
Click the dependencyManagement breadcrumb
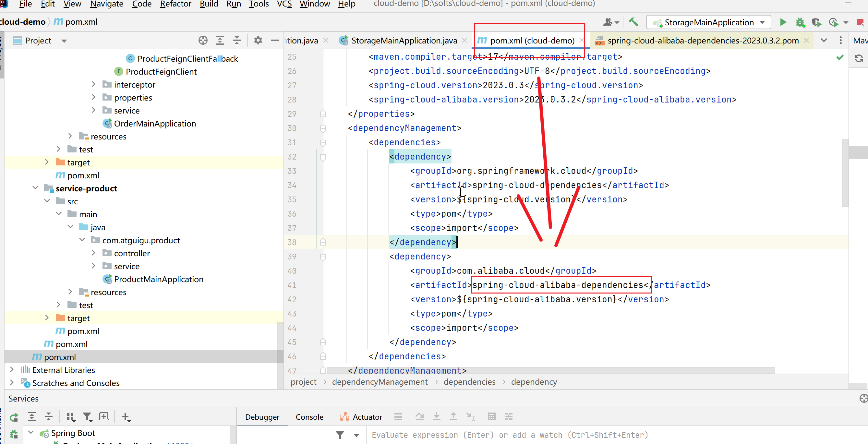pyautogui.click(x=380, y=382)
